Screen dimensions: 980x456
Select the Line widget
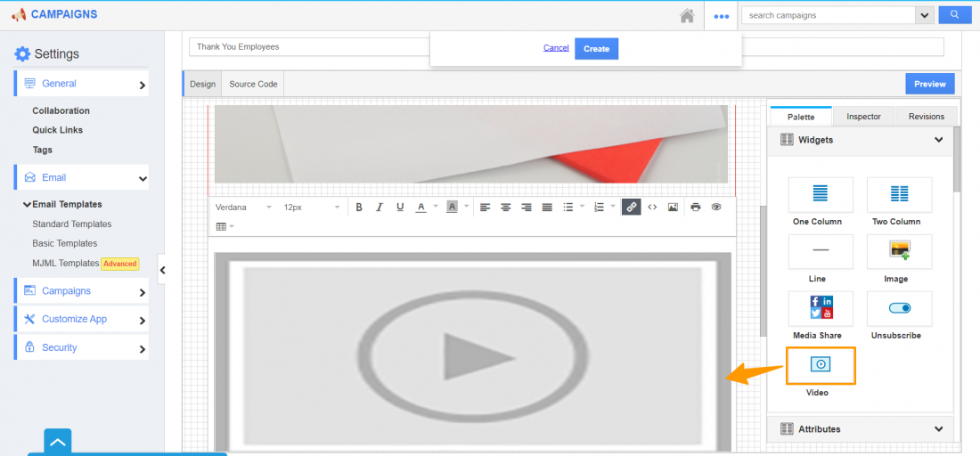[821, 251]
